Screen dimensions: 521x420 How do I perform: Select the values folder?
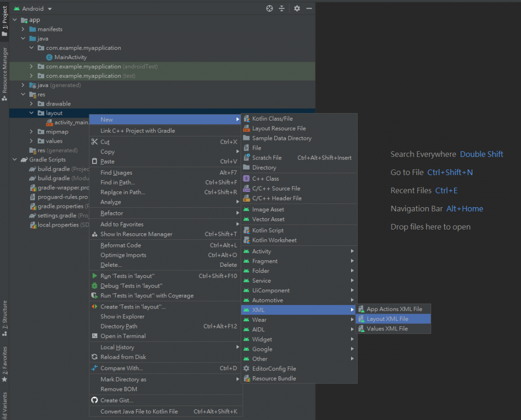tap(50, 141)
